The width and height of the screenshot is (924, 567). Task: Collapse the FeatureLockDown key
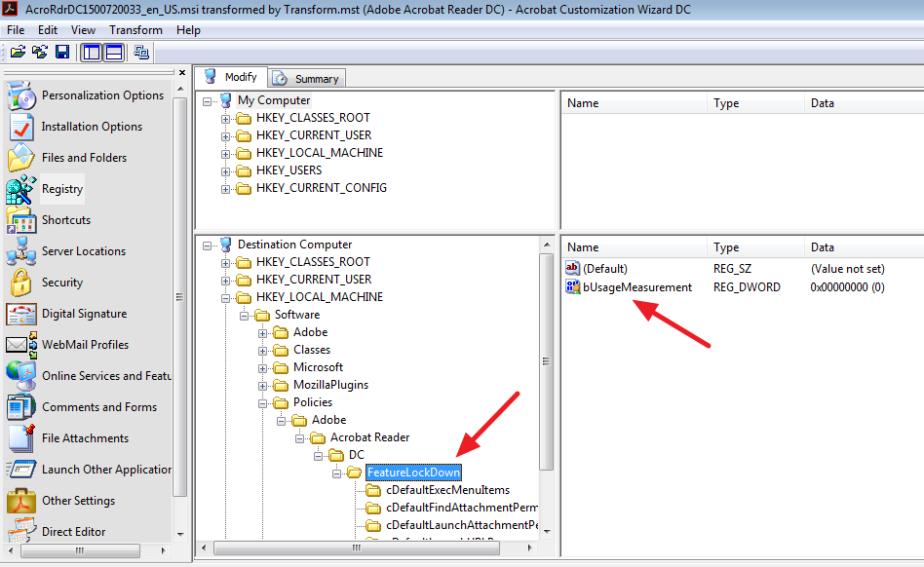336,474
